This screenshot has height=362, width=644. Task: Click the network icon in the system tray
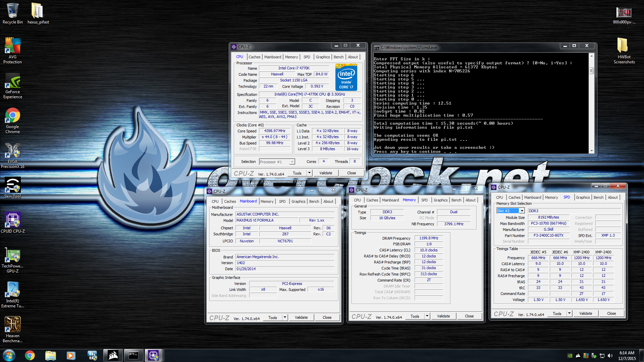coord(602,356)
